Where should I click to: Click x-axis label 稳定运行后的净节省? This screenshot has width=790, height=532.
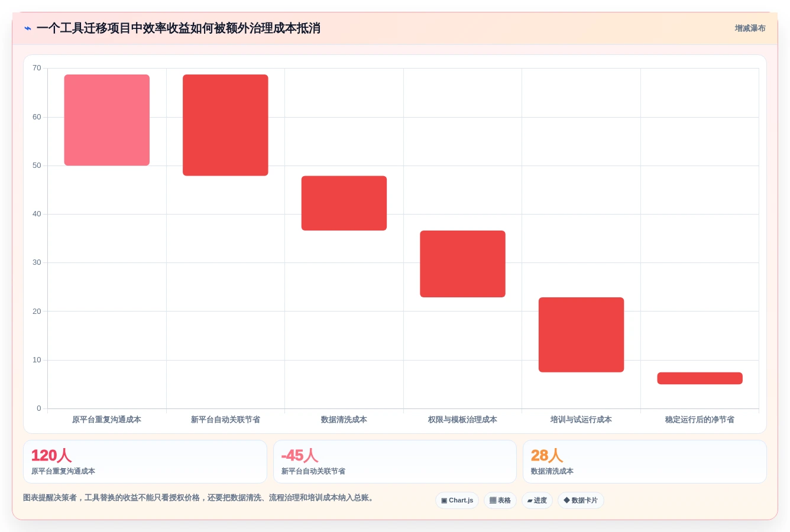coord(700,420)
